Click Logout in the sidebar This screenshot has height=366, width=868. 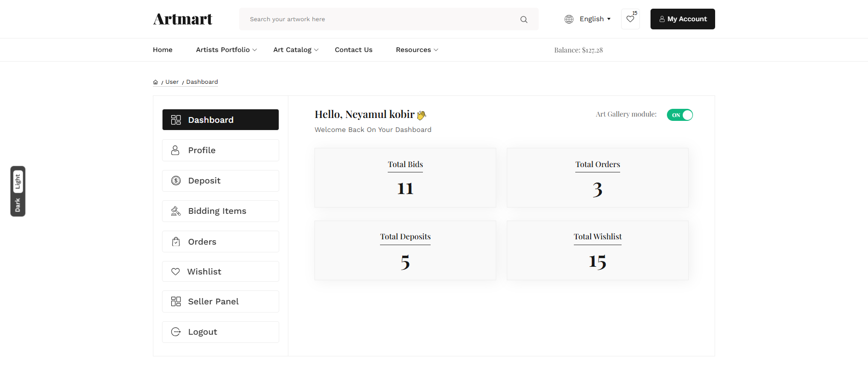click(220, 332)
